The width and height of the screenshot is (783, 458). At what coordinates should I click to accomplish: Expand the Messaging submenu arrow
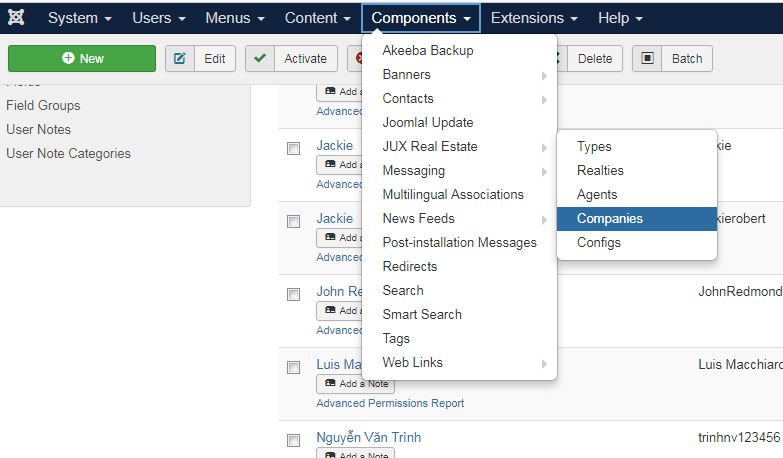pyautogui.click(x=544, y=171)
